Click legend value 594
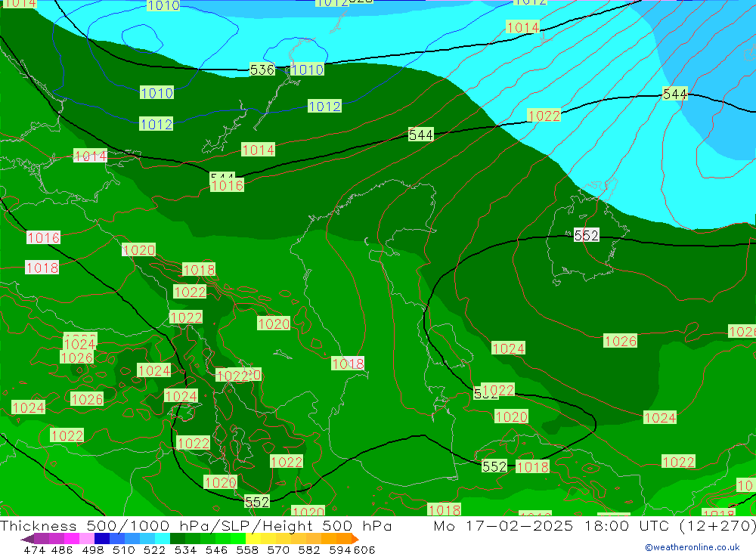 (340, 549)
